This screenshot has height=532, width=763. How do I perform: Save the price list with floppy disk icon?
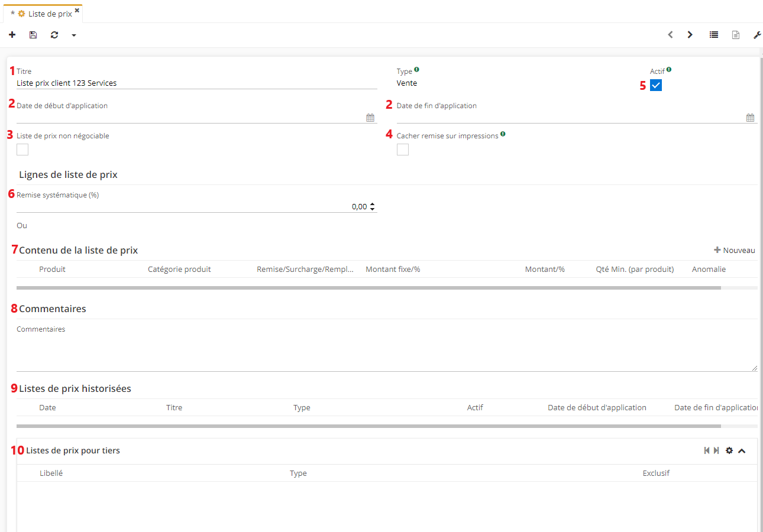pyautogui.click(x=33, y=35)
